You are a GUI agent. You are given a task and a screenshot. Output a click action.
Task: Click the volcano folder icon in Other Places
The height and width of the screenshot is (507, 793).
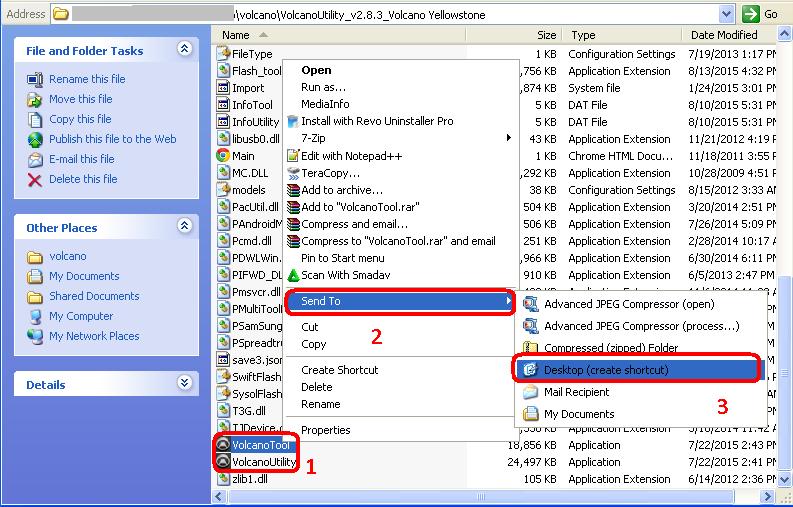tap(35, 257)
